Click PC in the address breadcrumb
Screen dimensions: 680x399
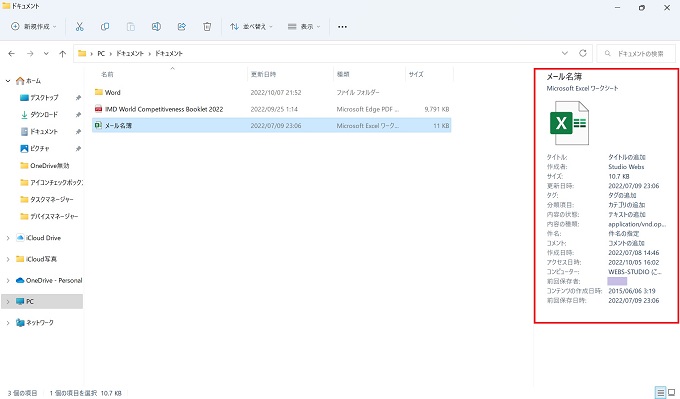(x=101, y=53)
